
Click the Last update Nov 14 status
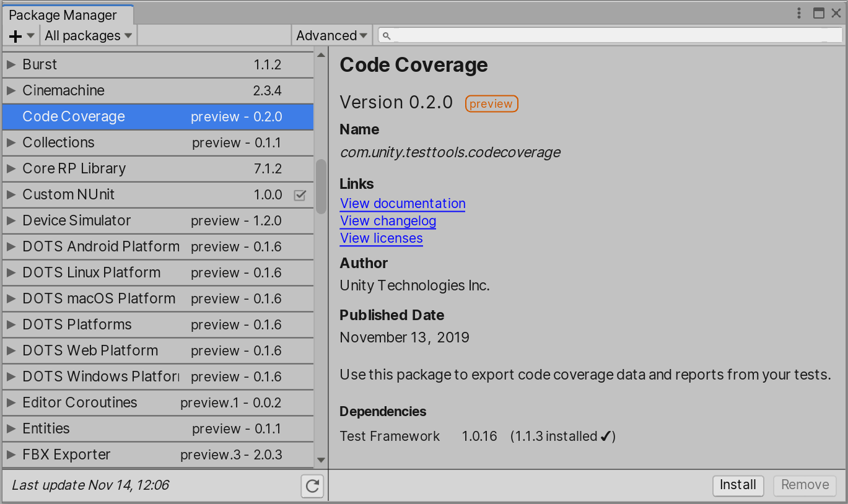[x=90, y=485]
